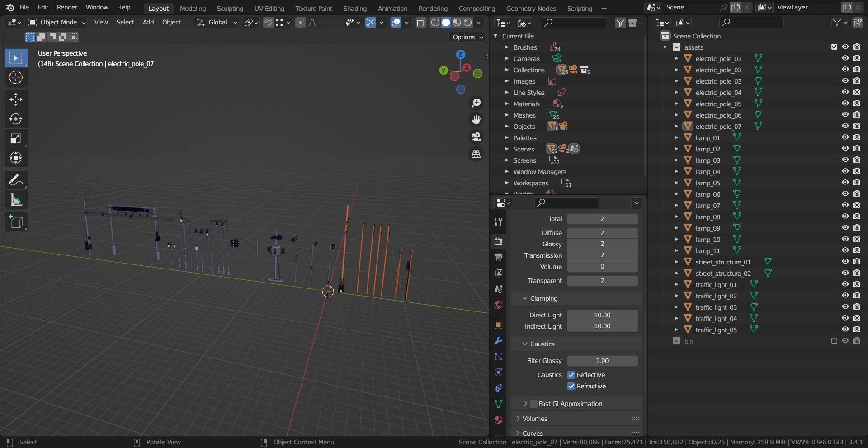This screenshot has height=448, width=868.
Task: Open the Render menu
Action: (x=67, y=8)
